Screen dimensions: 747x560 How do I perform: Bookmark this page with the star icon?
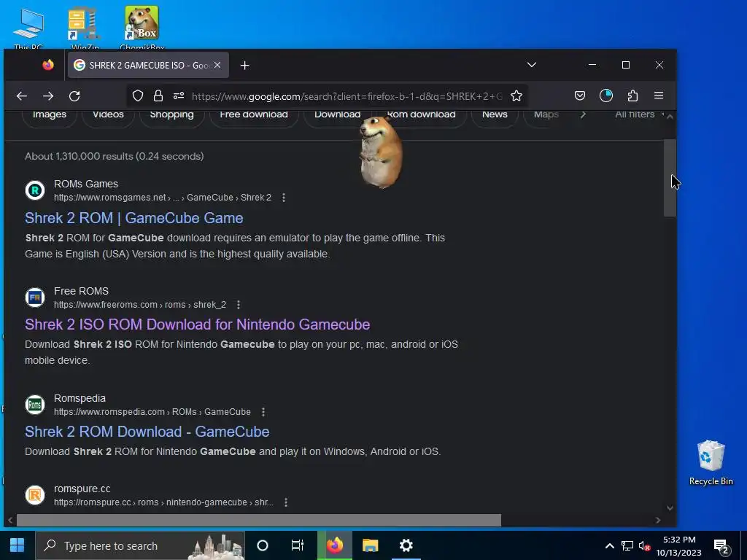pyautogui.click(x=516, y=96)
